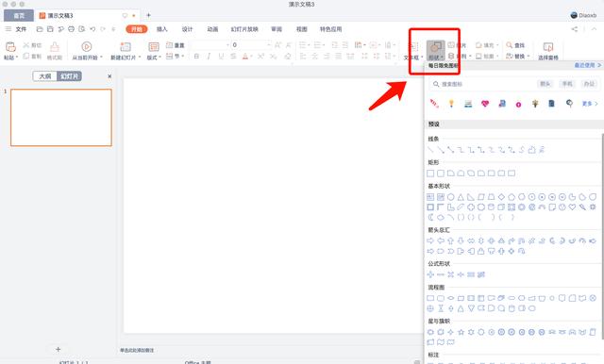Select the plus sign formula shape
604x364 pixels.
[x=430, y=274]
